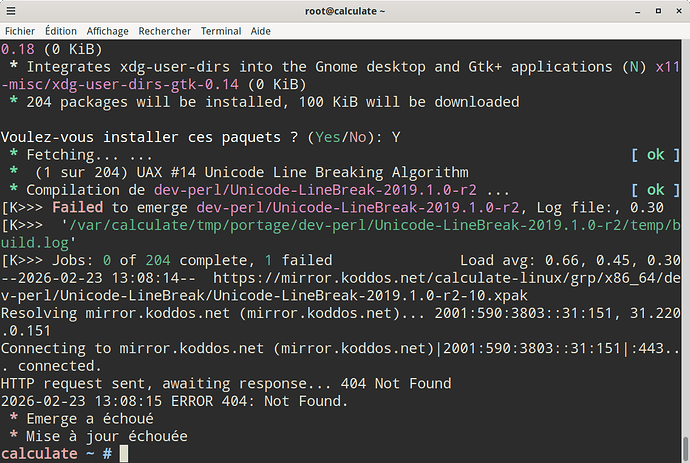The height and width of the screenshot is (463, 690).
Task: Click the root@calculate window title
Action: pos(345,11)
